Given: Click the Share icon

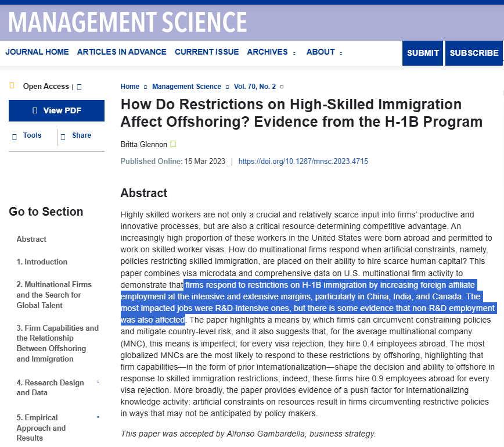Looking at the screenshot, I should click(x=63, y=137).
